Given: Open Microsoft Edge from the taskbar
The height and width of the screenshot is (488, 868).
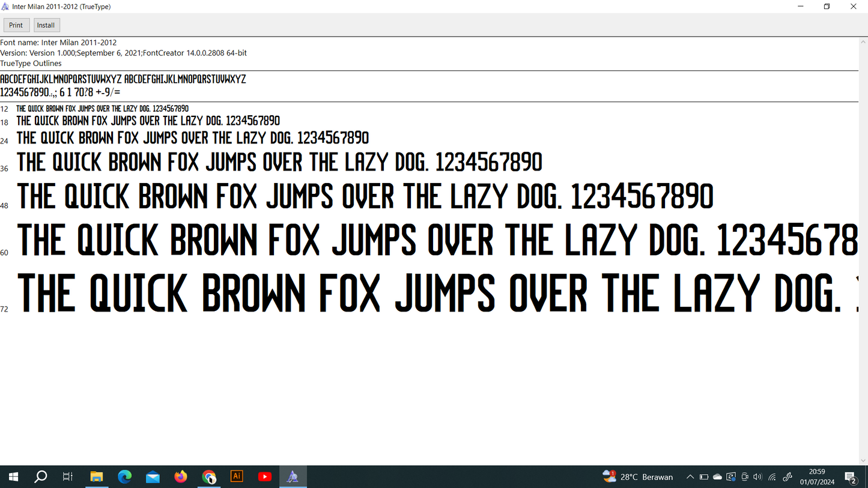Looking at the screenshot, I should 125,477.
